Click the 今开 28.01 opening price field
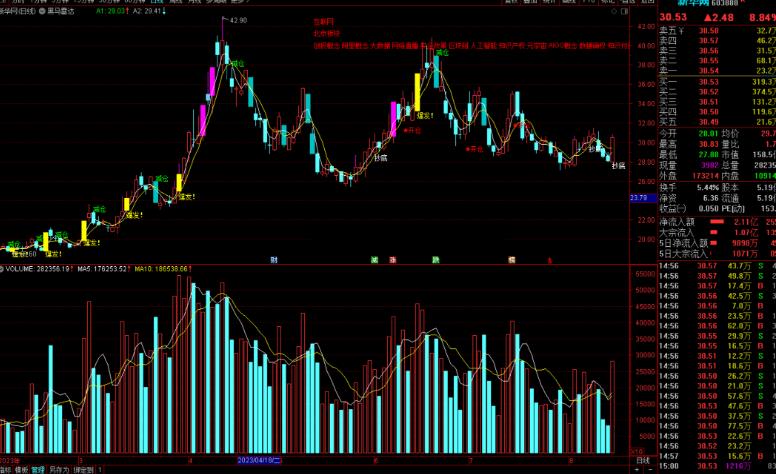The width and height of the screenshot is (776, 474). (x=688, y=134)
